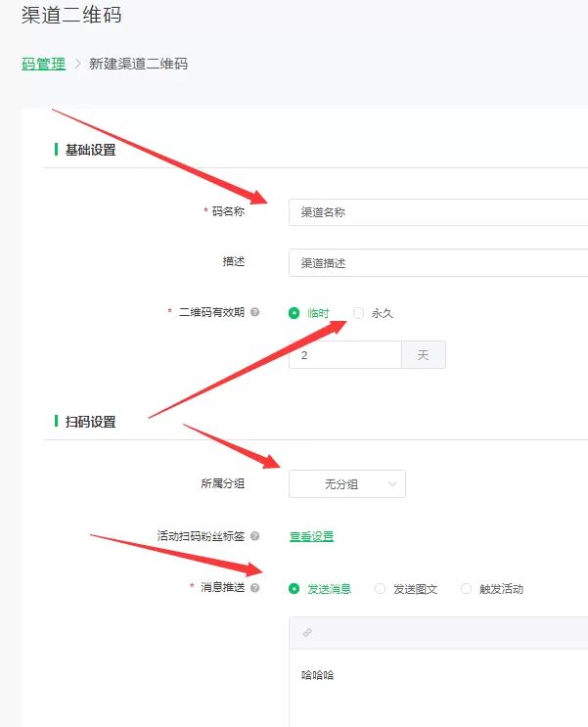
Task: Show help for 二维码有效期
Action: point(255,312)
